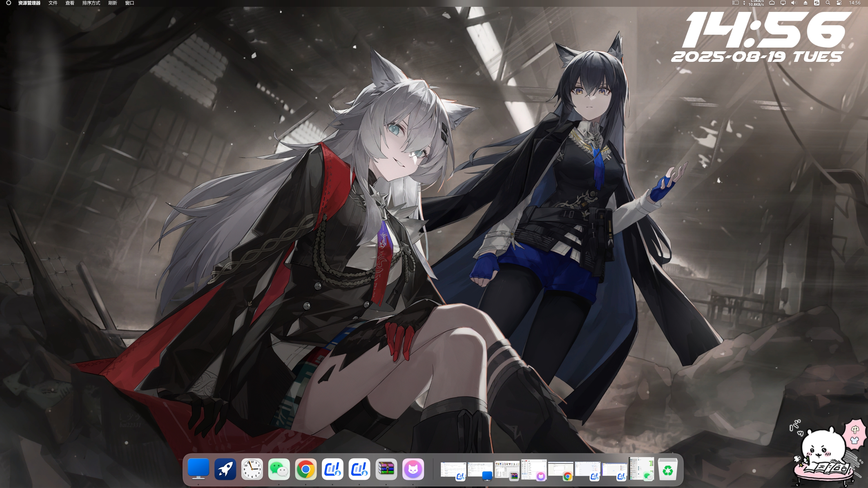
Task: Restore the minimized window with monitor badge
Action: (x=480, y=471)
